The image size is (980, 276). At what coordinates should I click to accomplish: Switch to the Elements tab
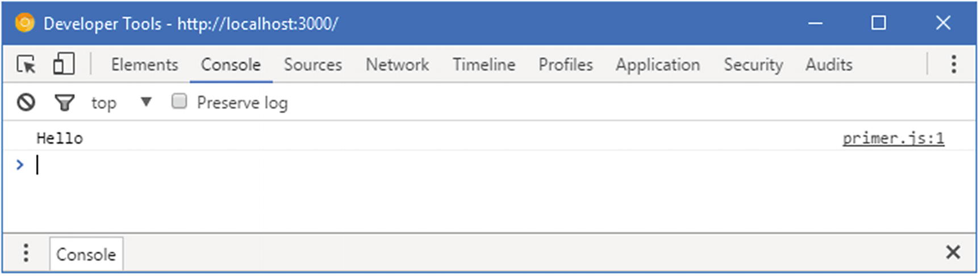(144, 65)
